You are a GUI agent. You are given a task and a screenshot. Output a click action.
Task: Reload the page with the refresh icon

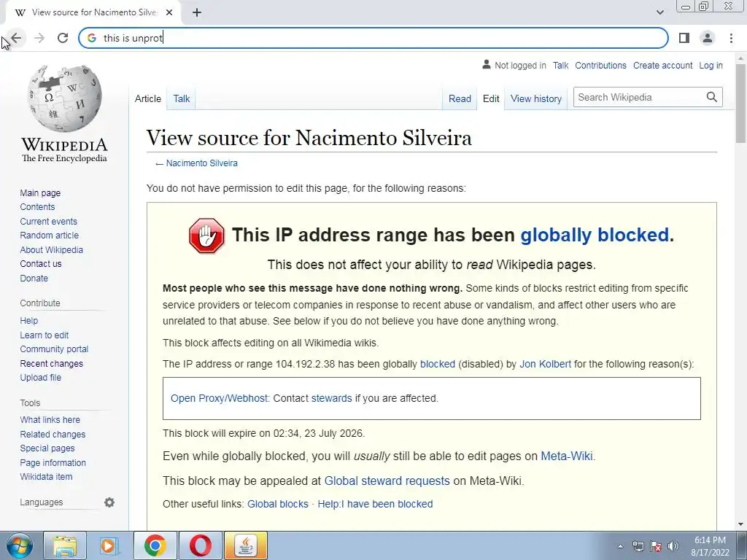pos(63,38)
